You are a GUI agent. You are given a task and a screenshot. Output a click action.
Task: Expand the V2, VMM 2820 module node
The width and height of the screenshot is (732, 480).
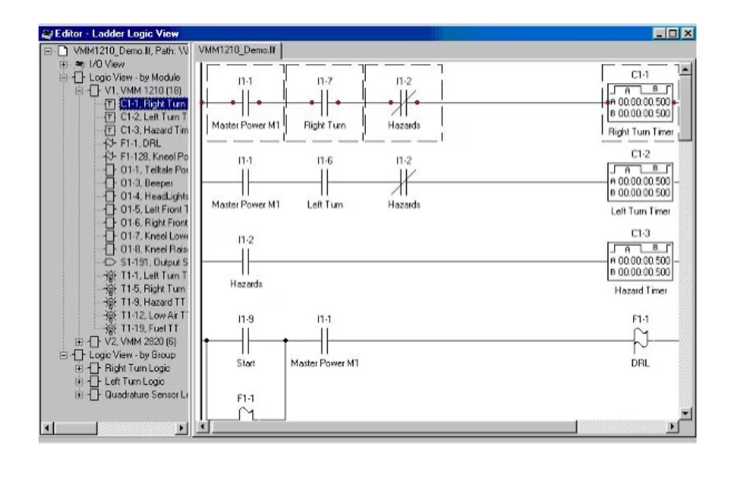[x=80, y=342]
